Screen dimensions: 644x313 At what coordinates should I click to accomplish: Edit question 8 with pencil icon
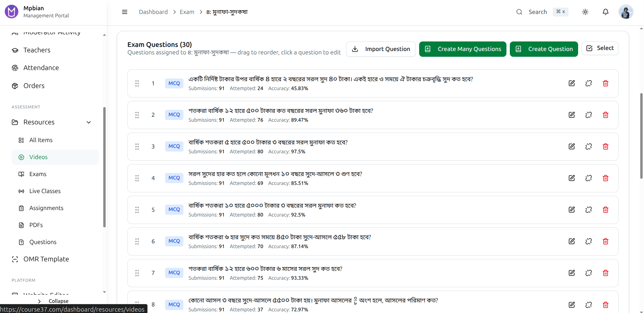pyautogui.click(x=572, y=305)
